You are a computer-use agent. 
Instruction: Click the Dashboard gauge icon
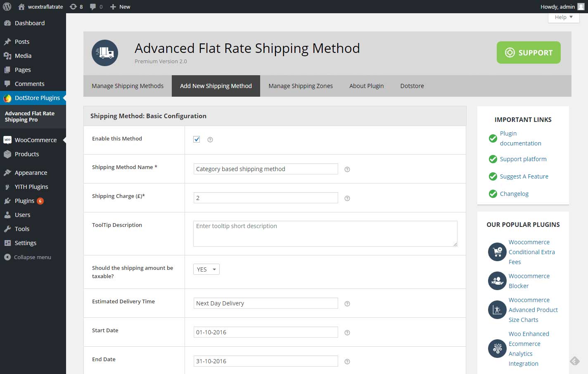(x=7, y=23)
